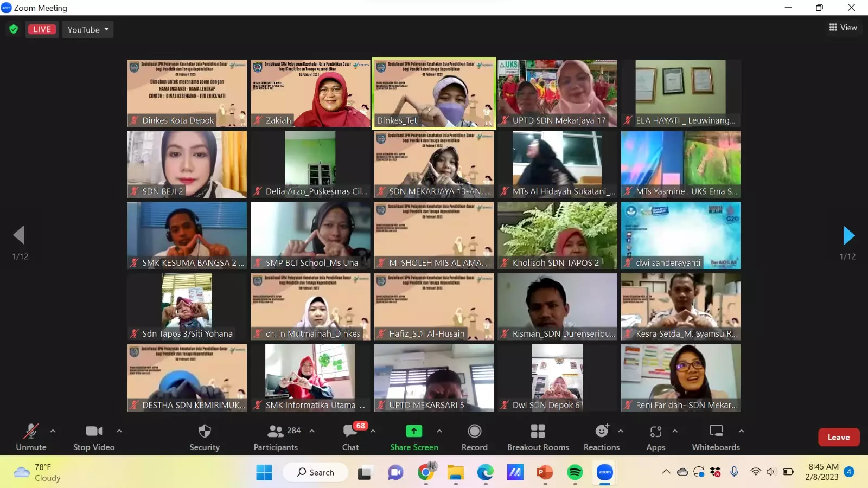Open Spotify from the taskbar
Screen dimensions: 868x488
(x=575, y=473)
